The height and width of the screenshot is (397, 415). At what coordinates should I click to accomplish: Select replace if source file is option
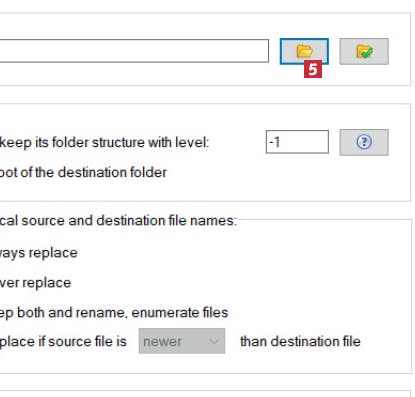(63, 341)
